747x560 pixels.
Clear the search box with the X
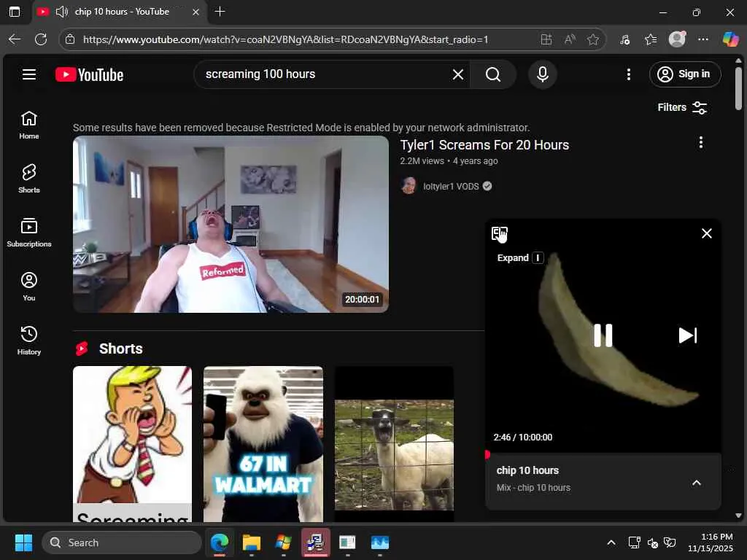[x=458, y=74]
